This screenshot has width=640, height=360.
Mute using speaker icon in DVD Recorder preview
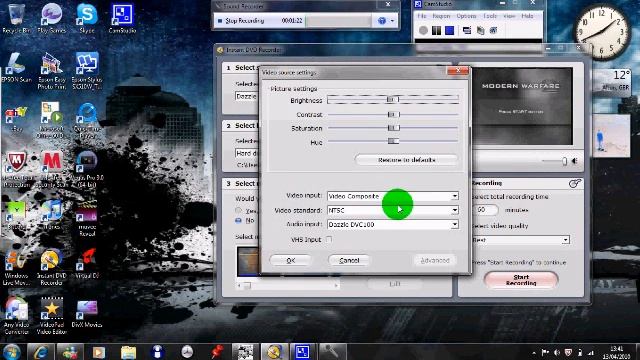575,161
